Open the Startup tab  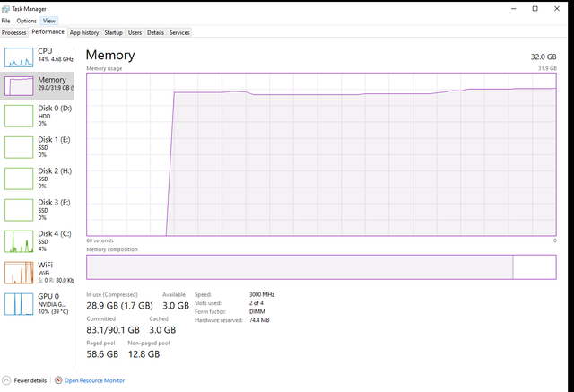(x=114, y=32)
